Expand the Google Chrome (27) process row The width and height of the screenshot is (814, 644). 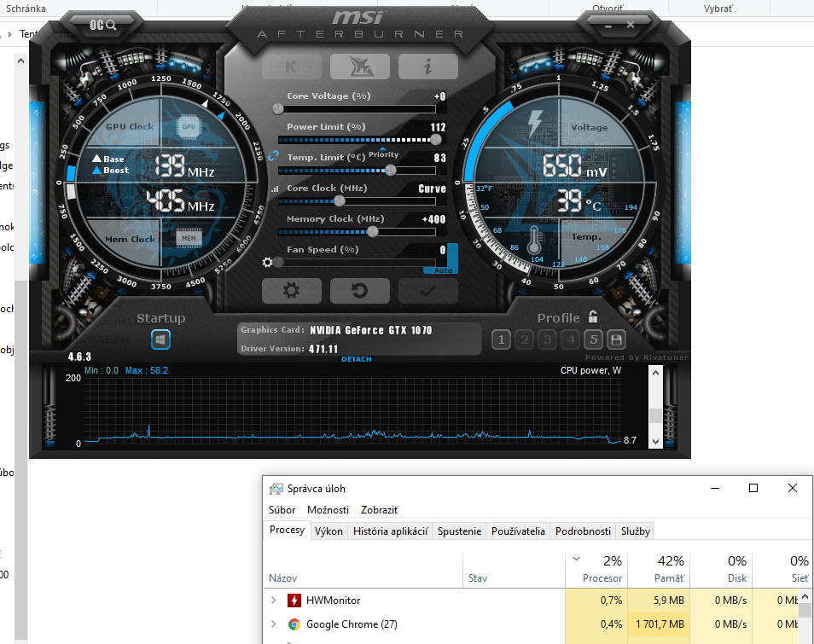click(x=274, y=624)
